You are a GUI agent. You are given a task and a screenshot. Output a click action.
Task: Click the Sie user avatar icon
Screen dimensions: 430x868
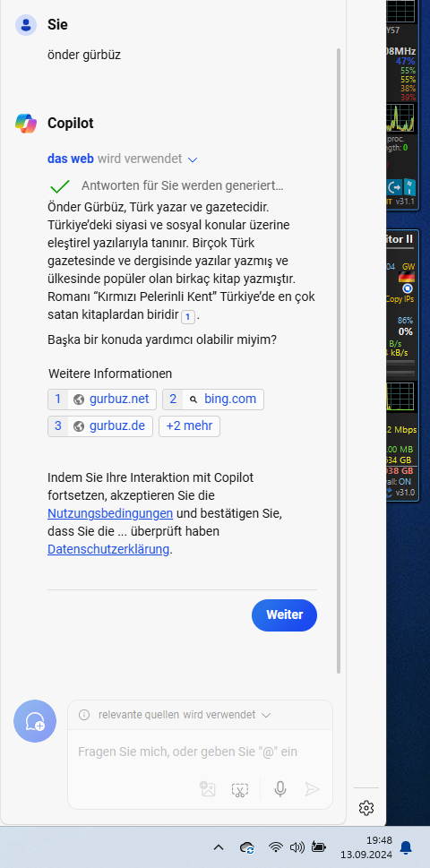click(25, 24)
